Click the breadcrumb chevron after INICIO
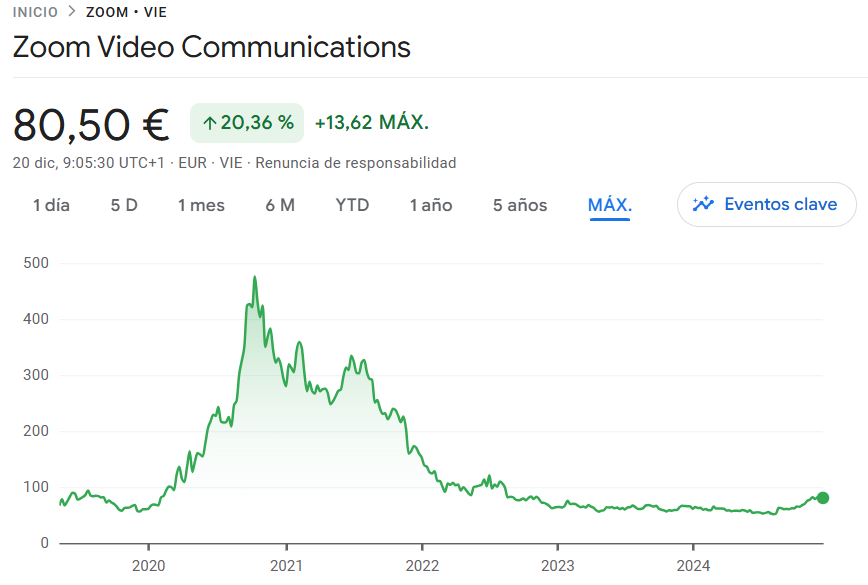 tap(72, 13)
